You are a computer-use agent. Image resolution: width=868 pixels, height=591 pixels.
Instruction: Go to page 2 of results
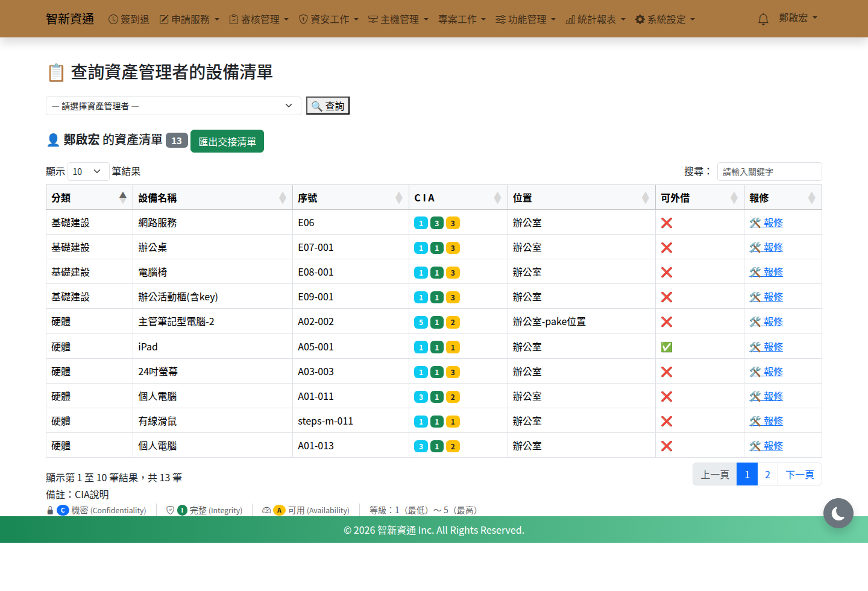(767, 475)
